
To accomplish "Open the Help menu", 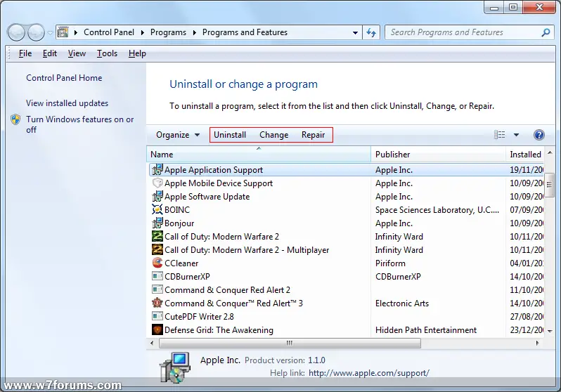I will pyautogui.click(x=137, y=53).
